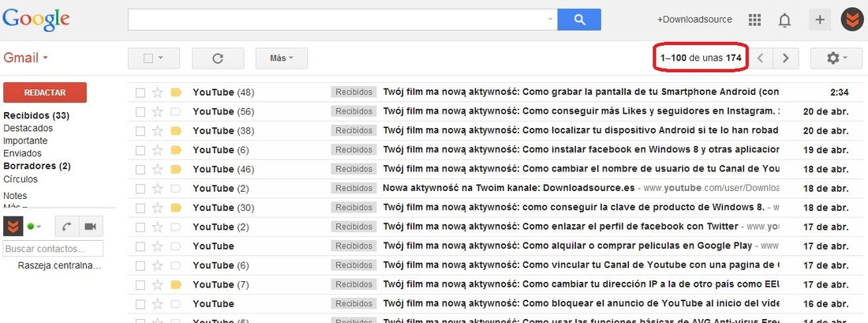Star the email about Smartphone Android screen recording
The width and height of the screenshot is (868, 323).
click(x=157, y=92)
